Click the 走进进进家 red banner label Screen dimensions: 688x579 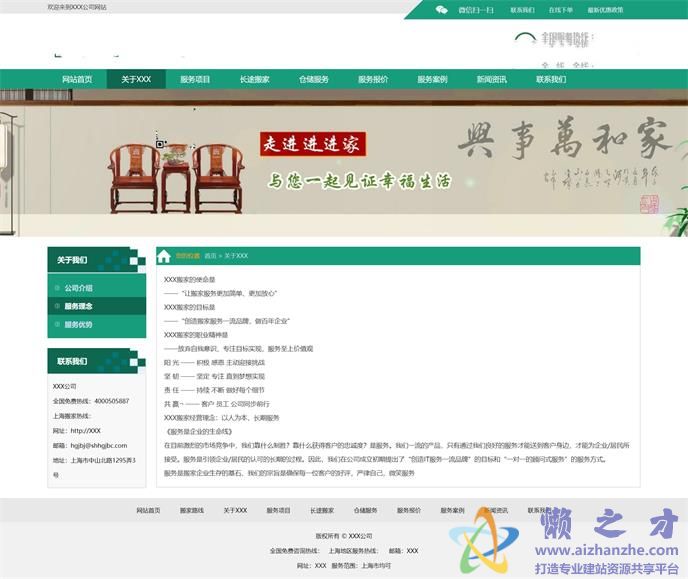click(x=312, y=144)
